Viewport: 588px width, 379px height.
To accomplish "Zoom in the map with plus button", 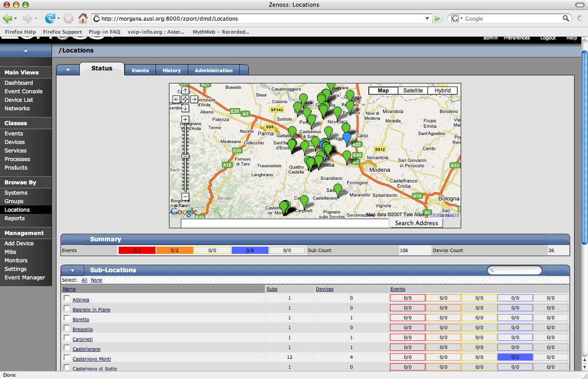I will (185, 120).
